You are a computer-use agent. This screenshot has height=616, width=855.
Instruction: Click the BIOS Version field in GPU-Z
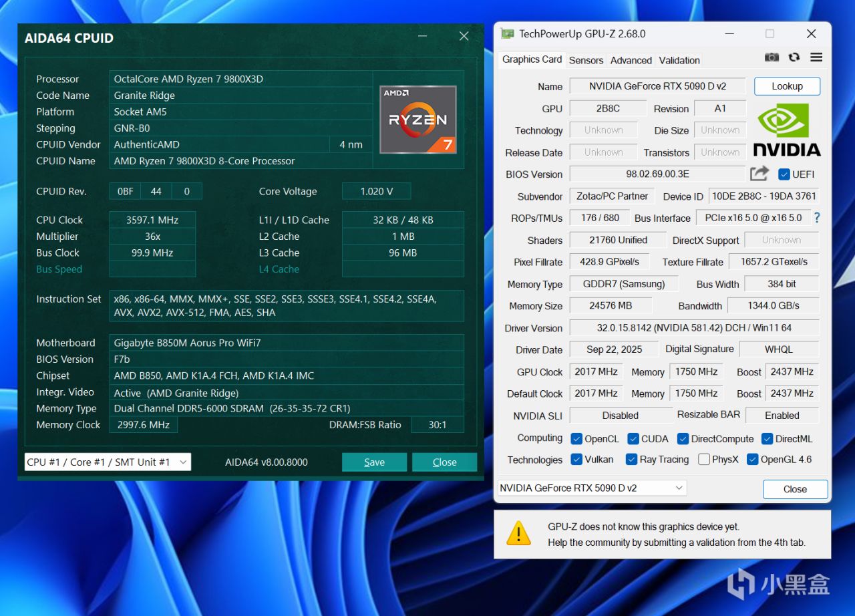[x=658, y=174]
